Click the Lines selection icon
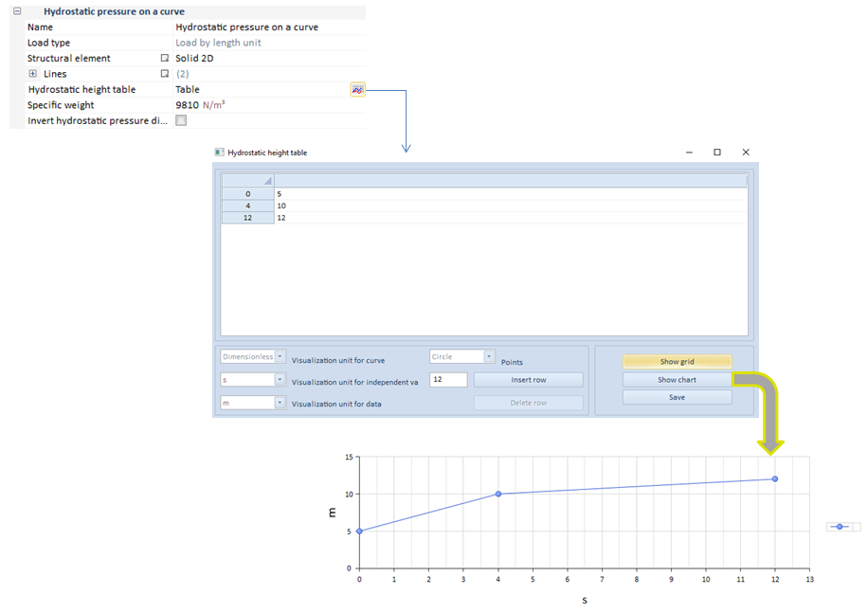This screenshot has width=868, height=613. (165, 74)
